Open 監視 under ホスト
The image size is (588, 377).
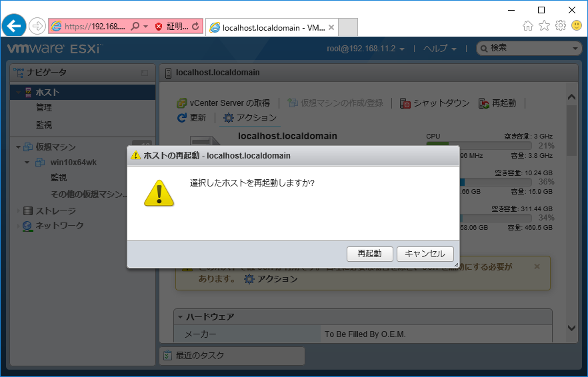(44, 125)
